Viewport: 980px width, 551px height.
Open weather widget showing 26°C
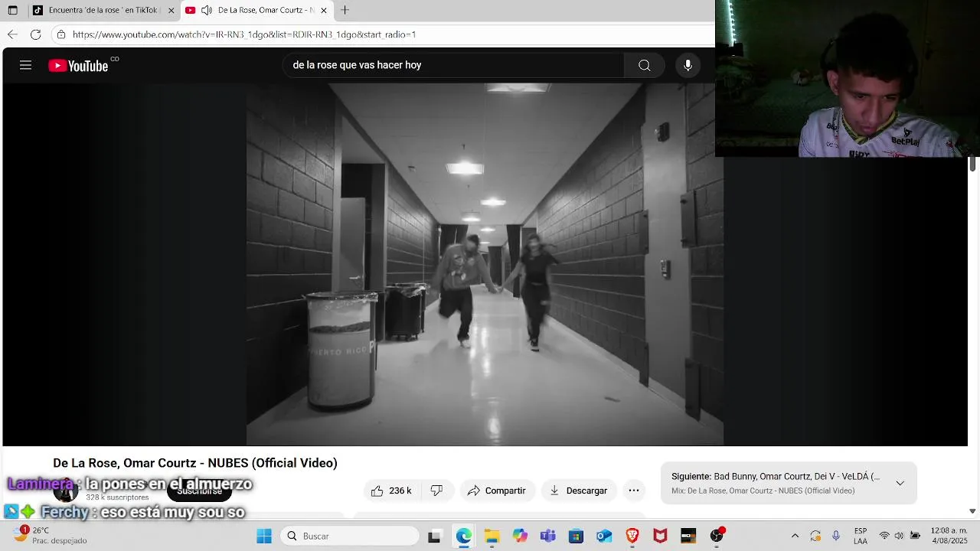[x=51, y=536]
